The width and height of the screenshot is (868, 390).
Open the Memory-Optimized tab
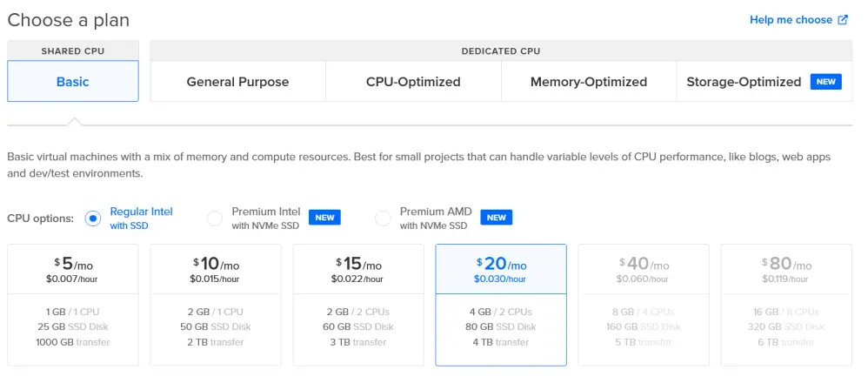pos(589,82)
